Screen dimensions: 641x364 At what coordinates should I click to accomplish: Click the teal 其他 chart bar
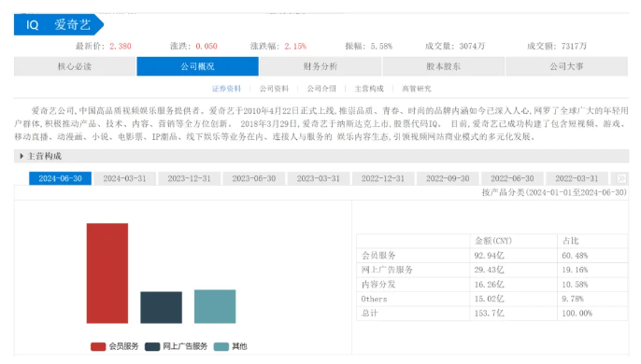pyautogui.click(x=215, y=306)
